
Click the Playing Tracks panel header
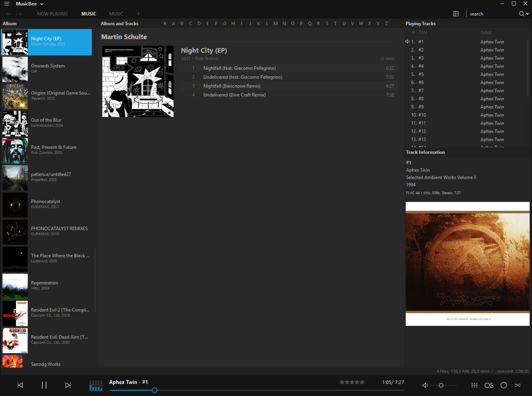point(420,24)
